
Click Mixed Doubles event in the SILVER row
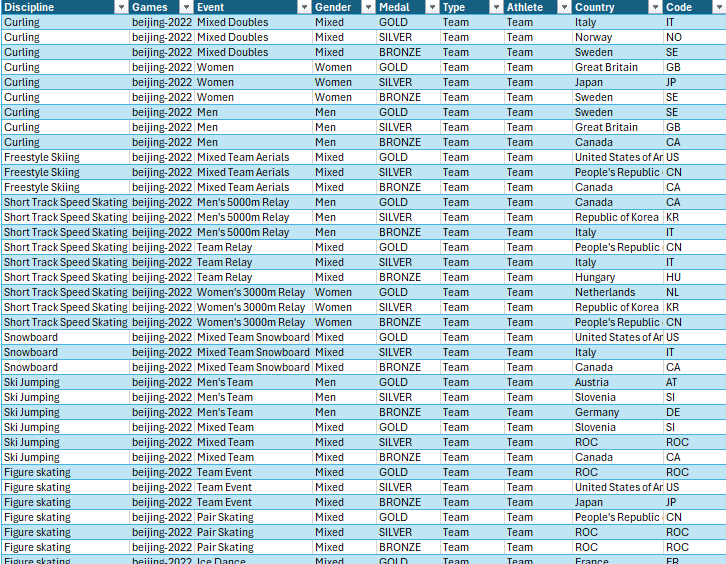[253, 37]
